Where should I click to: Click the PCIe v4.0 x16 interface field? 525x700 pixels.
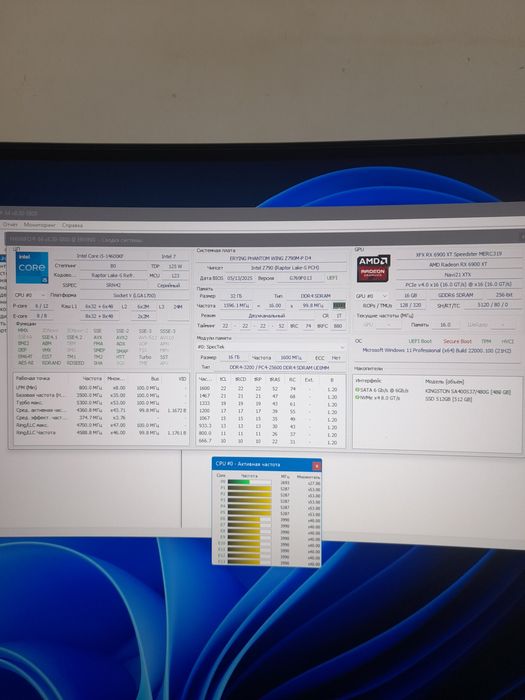(x=458, y=284)
